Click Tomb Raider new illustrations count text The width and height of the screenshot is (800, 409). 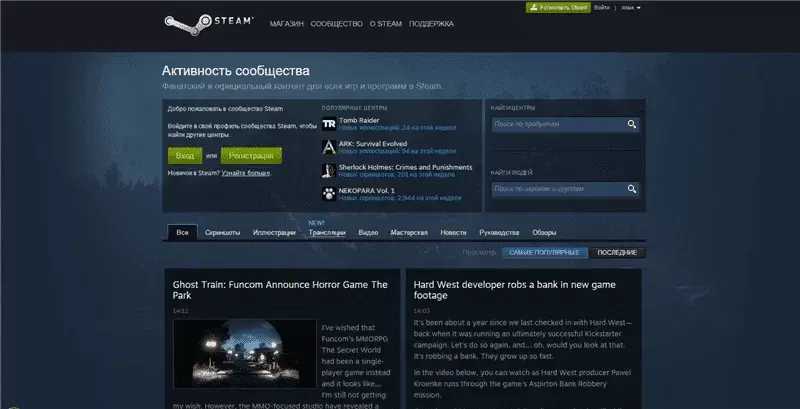(397, 128)
